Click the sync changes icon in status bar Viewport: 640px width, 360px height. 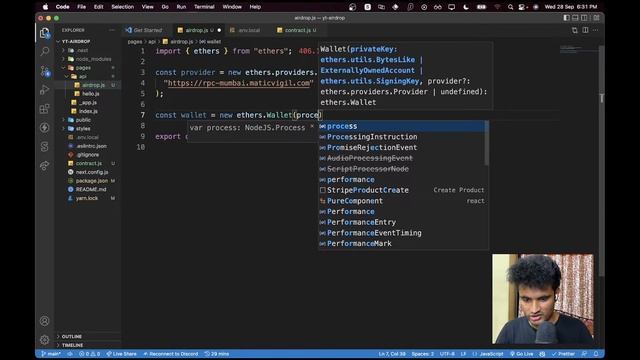70,354
